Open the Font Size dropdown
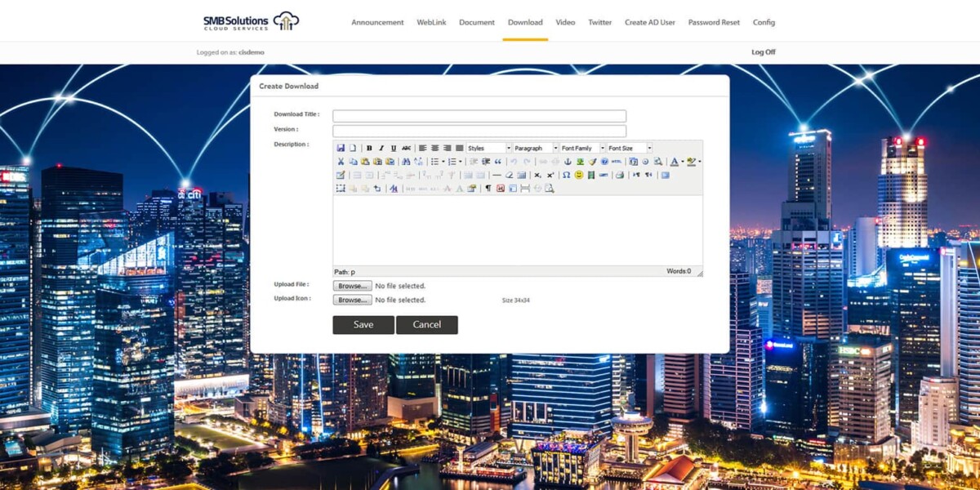This screenshot has height=490, width=980. click(x=630, y=148)
